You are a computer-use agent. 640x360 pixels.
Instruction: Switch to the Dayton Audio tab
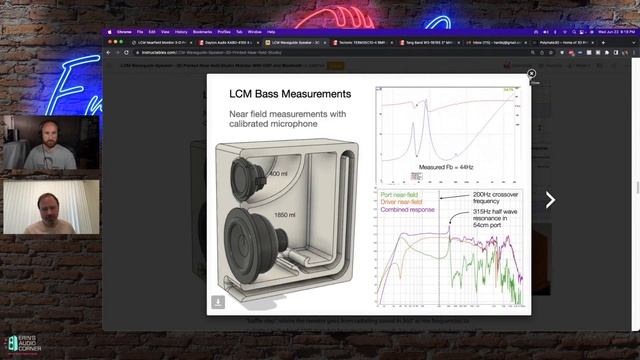point(229,42)
